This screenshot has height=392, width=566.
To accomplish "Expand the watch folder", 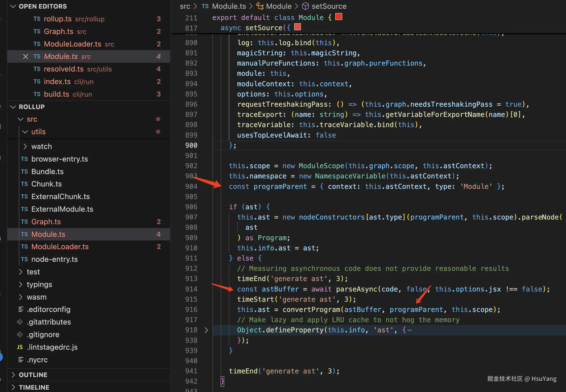I will [25, 146].
